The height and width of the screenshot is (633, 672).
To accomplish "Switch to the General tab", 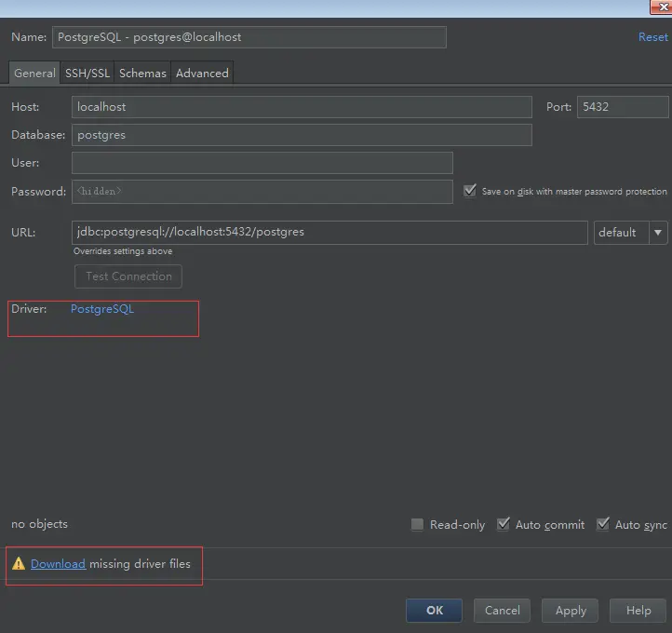I will (34, 74).
